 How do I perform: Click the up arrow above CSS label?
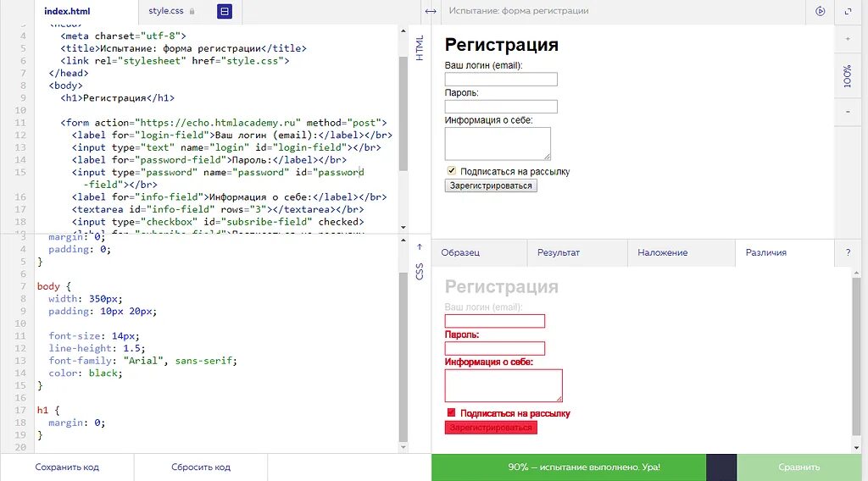click(420, 246)
